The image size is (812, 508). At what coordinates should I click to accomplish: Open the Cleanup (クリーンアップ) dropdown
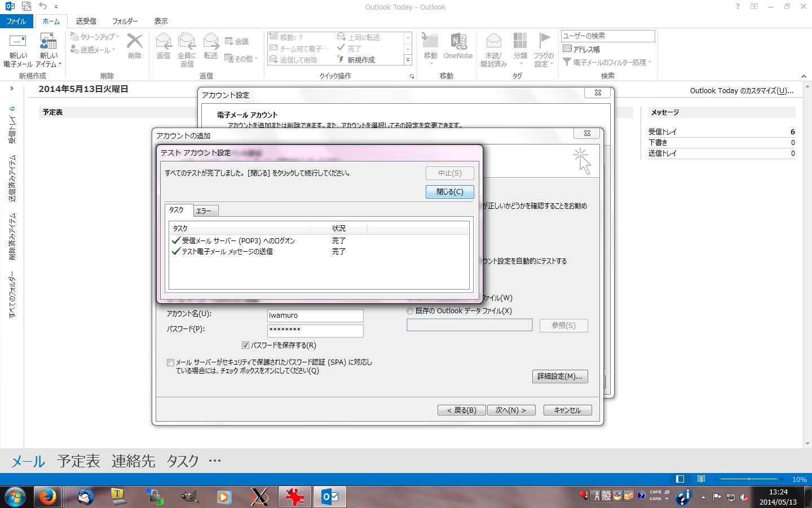coord(95,37)
